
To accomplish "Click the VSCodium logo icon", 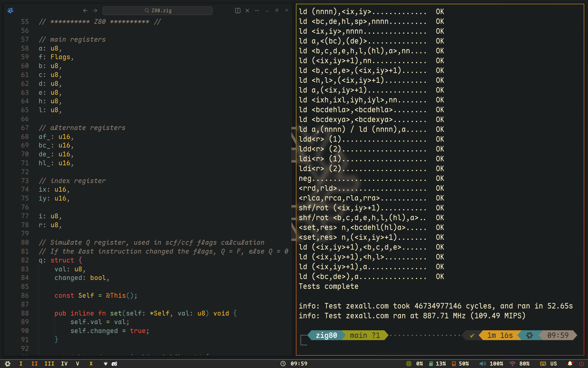I will [10, 10].
